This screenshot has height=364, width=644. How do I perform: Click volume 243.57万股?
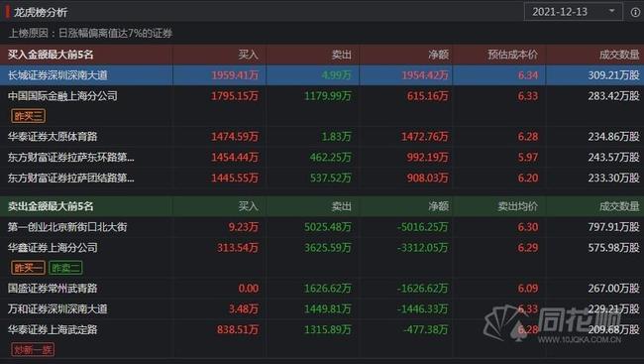613,157
